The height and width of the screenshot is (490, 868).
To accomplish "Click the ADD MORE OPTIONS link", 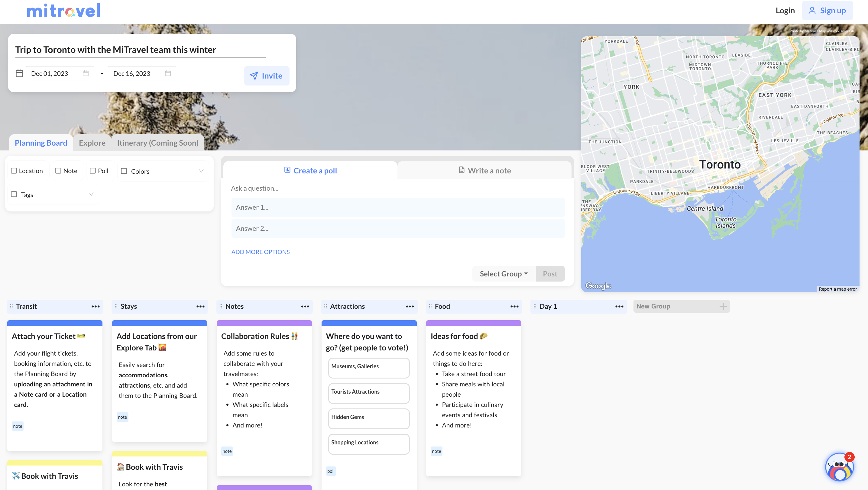I will click(260, 252).
